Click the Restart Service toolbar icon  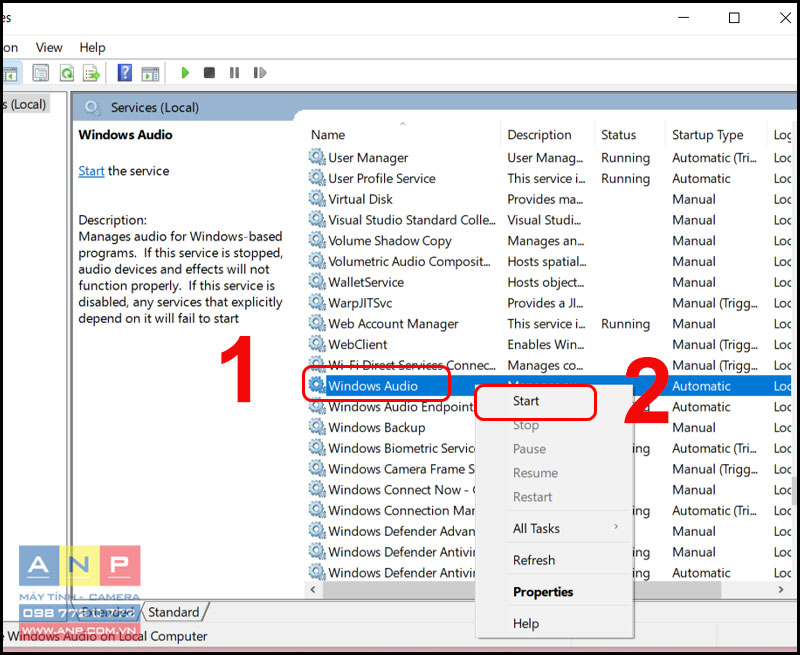pyautogui.click(x=260, y=73)
